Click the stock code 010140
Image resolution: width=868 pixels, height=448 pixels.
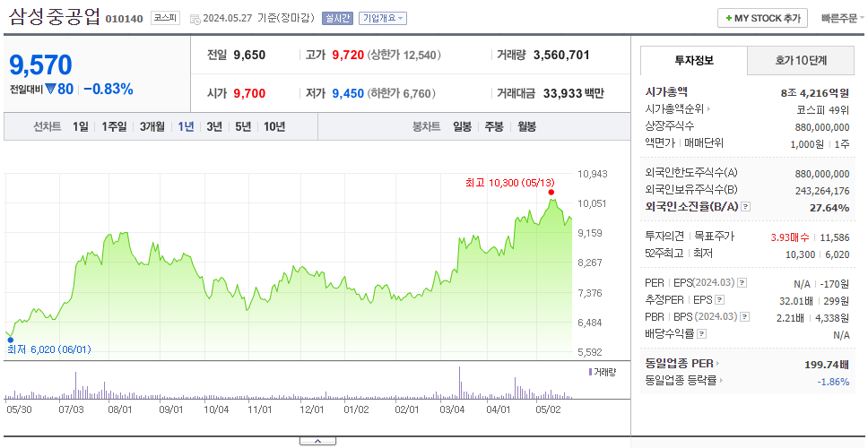click(x=124, y=20)
